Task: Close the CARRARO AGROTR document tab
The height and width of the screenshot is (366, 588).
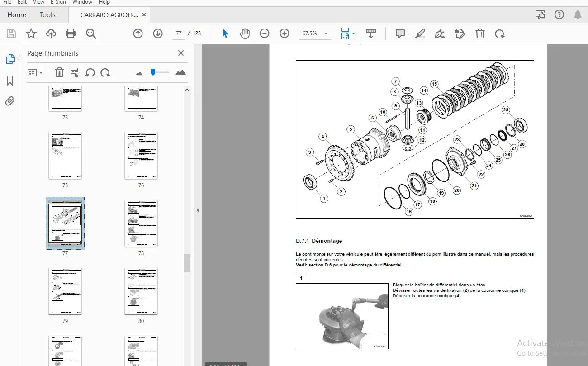Action: tap(144, 14)
